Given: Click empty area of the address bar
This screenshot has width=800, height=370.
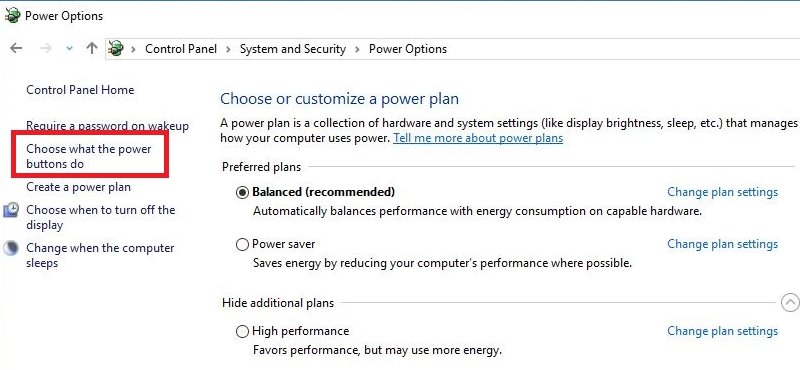Looking at the screenshot, I should [x=612, y=49].
